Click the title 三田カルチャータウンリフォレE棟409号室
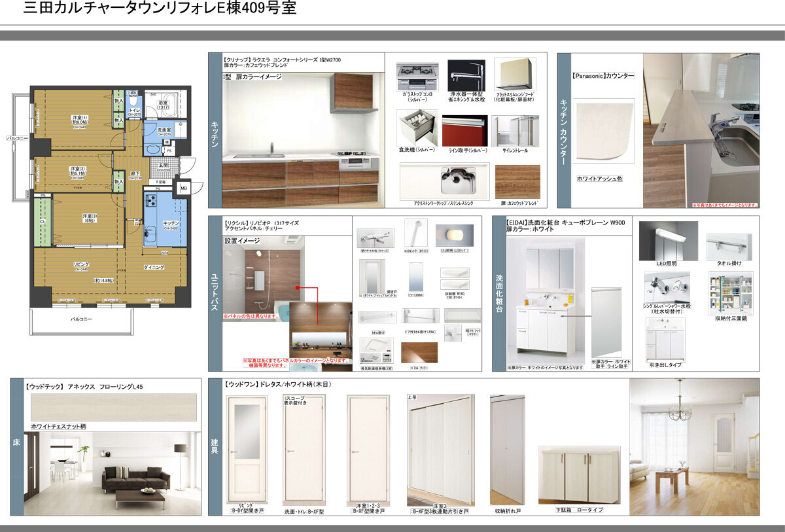785x532 pixels. (159, 9)
